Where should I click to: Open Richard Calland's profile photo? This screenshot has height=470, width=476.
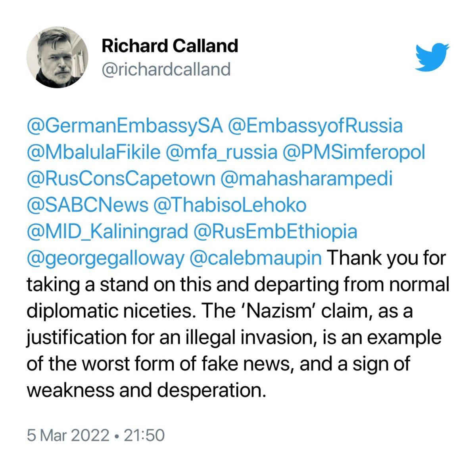point(57,57)
